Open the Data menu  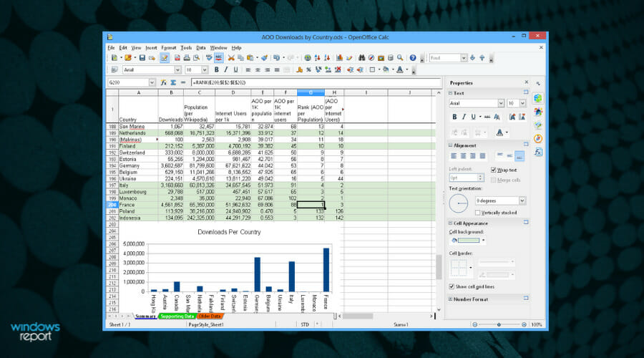pos(201,48)
